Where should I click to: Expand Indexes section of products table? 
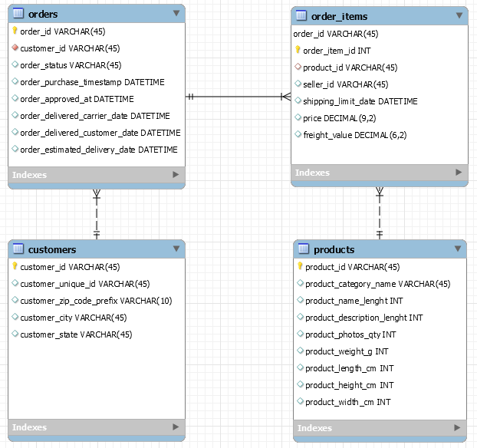(457, 428)
